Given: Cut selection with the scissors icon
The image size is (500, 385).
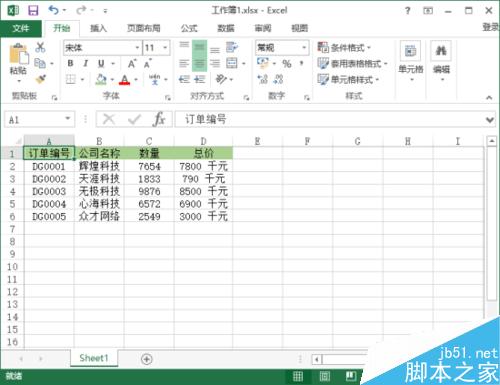Looking at the screenshot, I should pos(40,47).
